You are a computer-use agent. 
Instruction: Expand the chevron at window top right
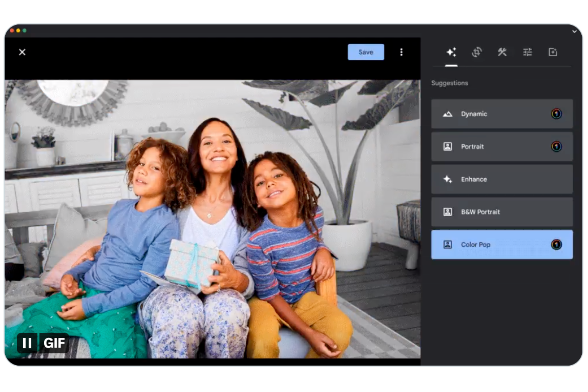pyautogui.click(x=574, y=32)
